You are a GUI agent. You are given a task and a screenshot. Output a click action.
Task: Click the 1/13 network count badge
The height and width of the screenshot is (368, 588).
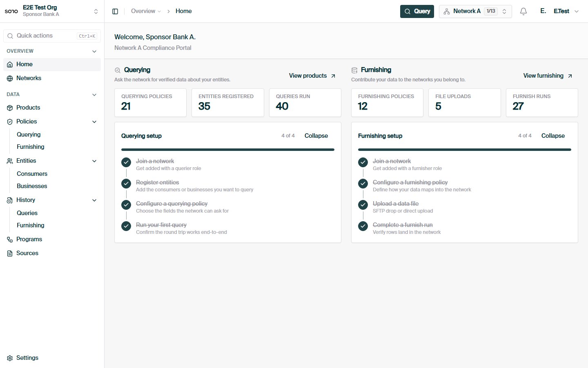[491, 11]
